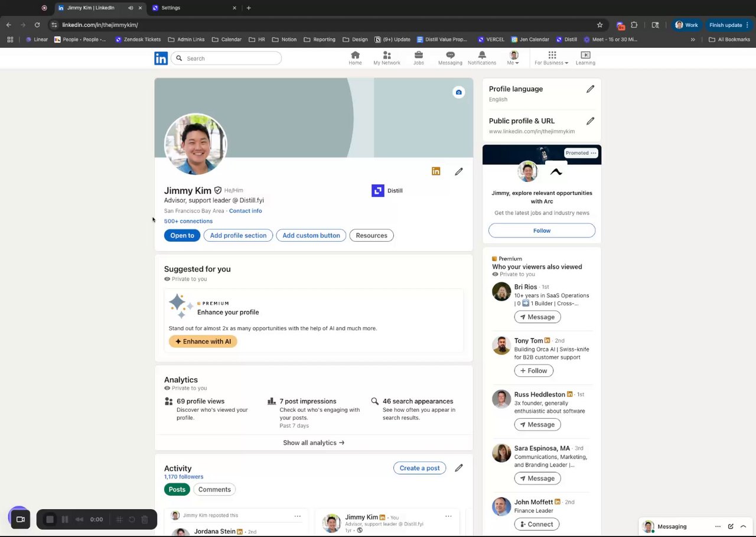Open the Resources button on the profile
The width and height of the screenshot is (756, 537).
coord(372,235)
